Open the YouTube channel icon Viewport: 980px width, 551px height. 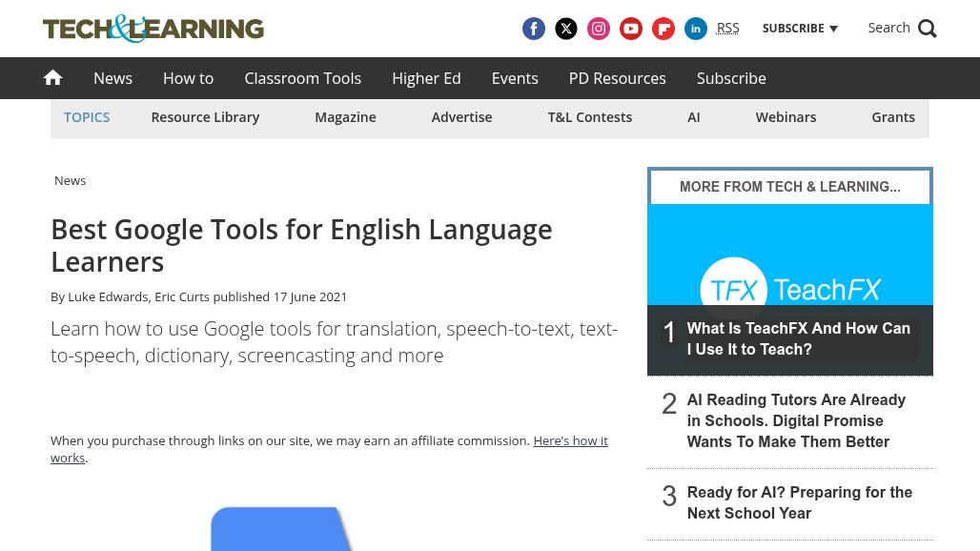tap(631, 29)
